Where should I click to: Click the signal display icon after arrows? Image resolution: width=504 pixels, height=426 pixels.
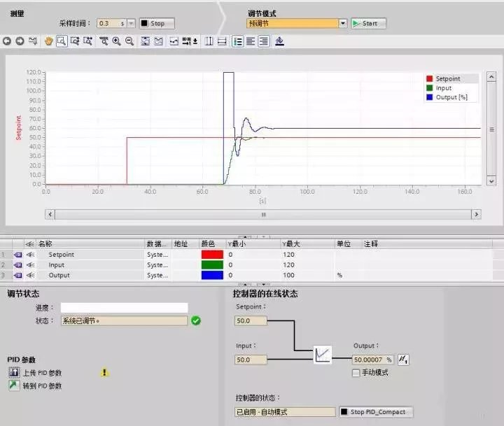33,41
